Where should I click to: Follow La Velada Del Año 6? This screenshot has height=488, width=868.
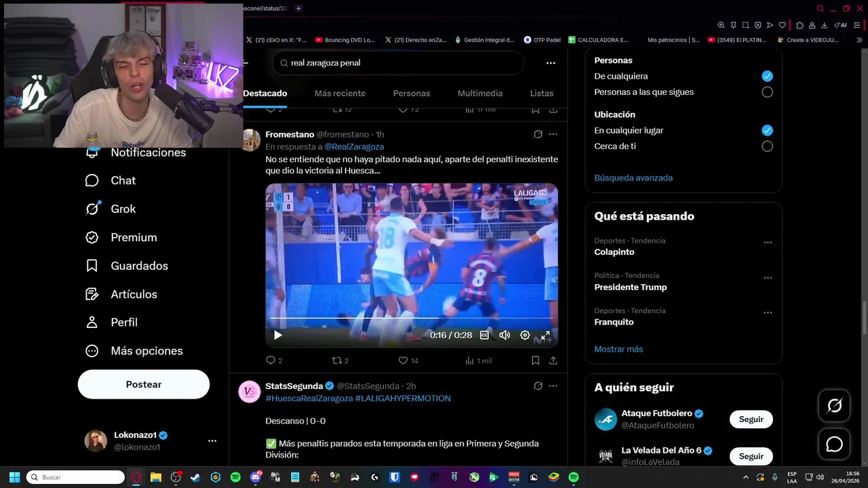click(x=751, y=456)
